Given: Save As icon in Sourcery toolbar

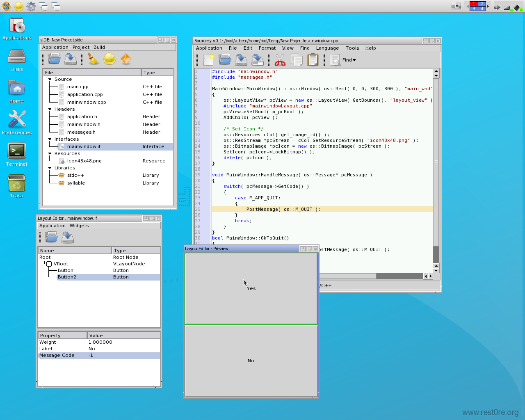Looking at the screenshot, I should (258, 60).
